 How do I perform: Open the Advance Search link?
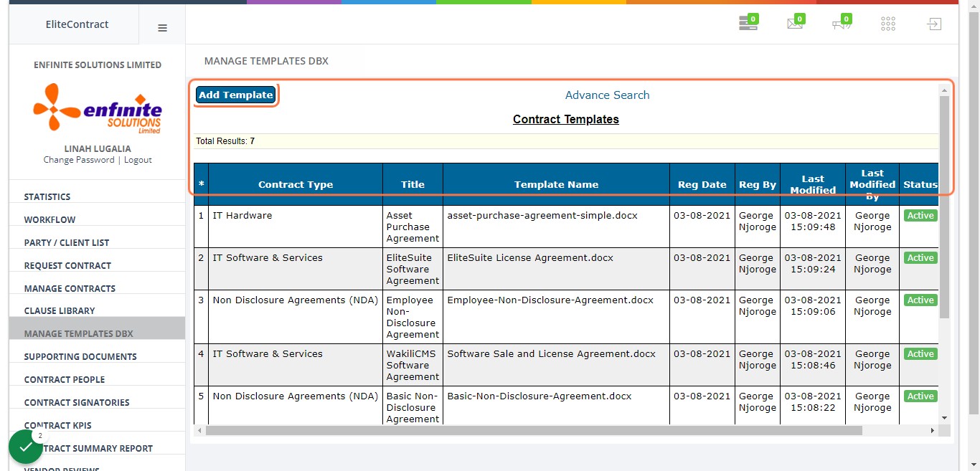pos(607,95)
